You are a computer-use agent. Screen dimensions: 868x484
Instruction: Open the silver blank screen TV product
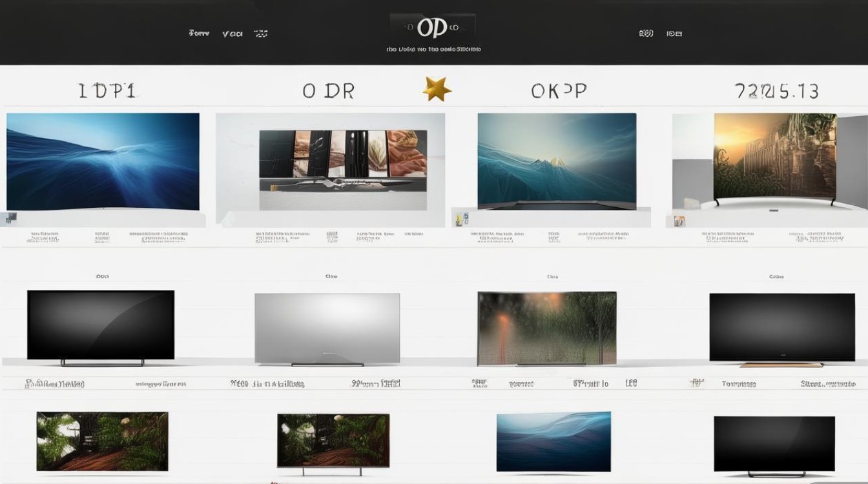tap(327, 329)
